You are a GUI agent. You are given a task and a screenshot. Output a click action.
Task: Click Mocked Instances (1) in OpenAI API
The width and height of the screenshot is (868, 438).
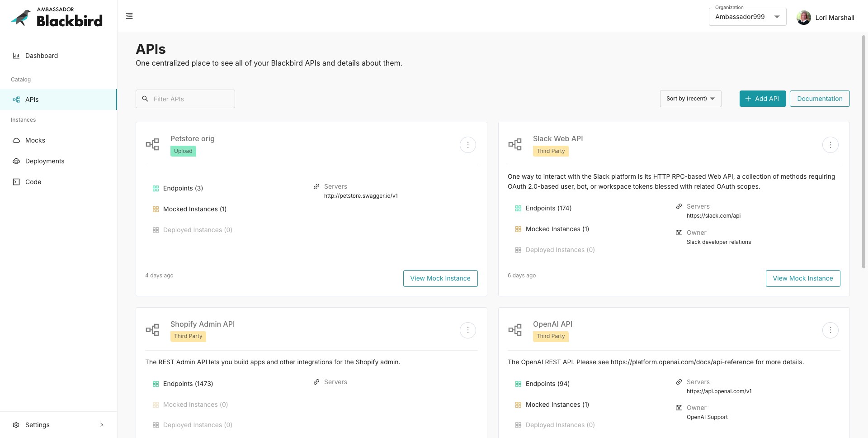557,405
